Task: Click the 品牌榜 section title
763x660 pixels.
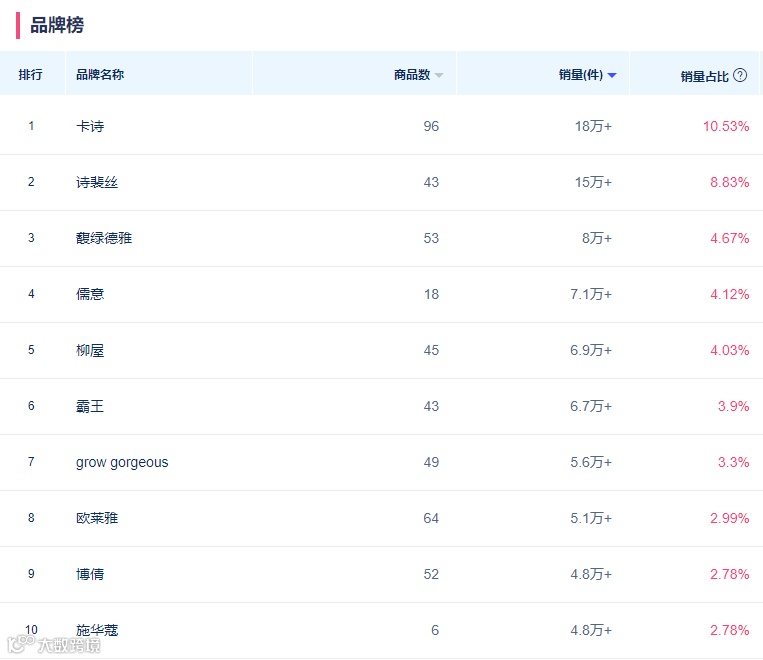Action: 57,25
